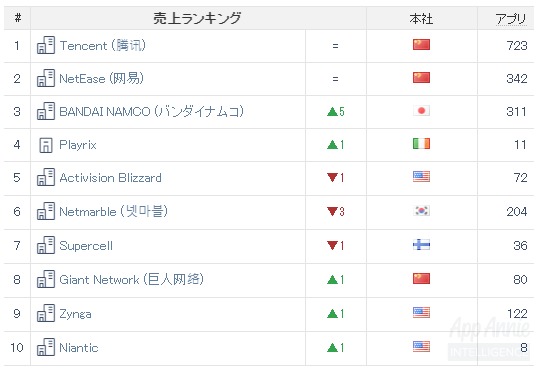The image size is (538, 370).
Task: Click app count 723 for Tencent
Action: click(517, 45)
